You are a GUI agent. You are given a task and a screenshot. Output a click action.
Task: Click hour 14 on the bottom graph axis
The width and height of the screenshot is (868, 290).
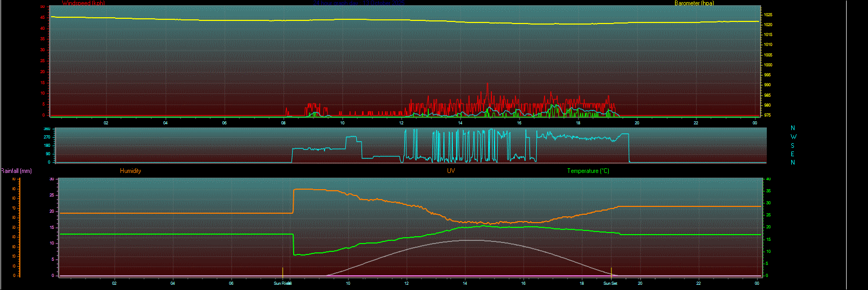point(465,283)
